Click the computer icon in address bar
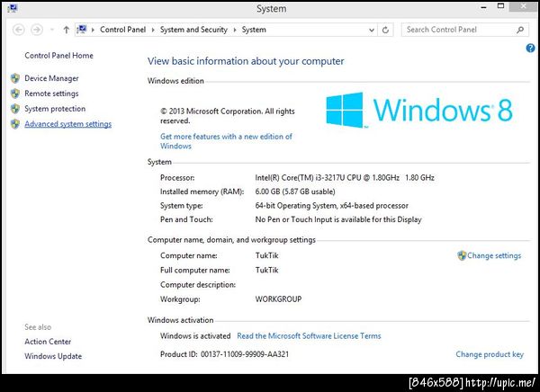The width and height of the screenshot is (540, 392). [82, 30]
